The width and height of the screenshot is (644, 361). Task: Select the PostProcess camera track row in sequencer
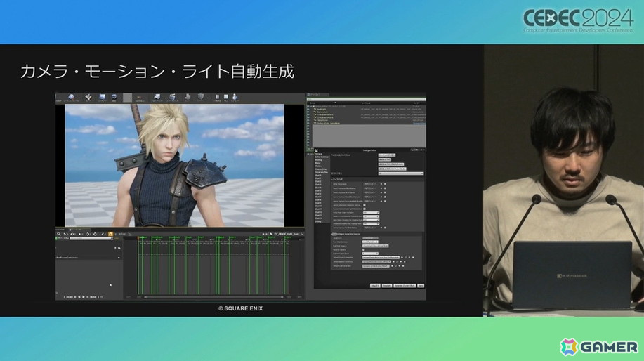pyautogui.click(x=88, y=258)
